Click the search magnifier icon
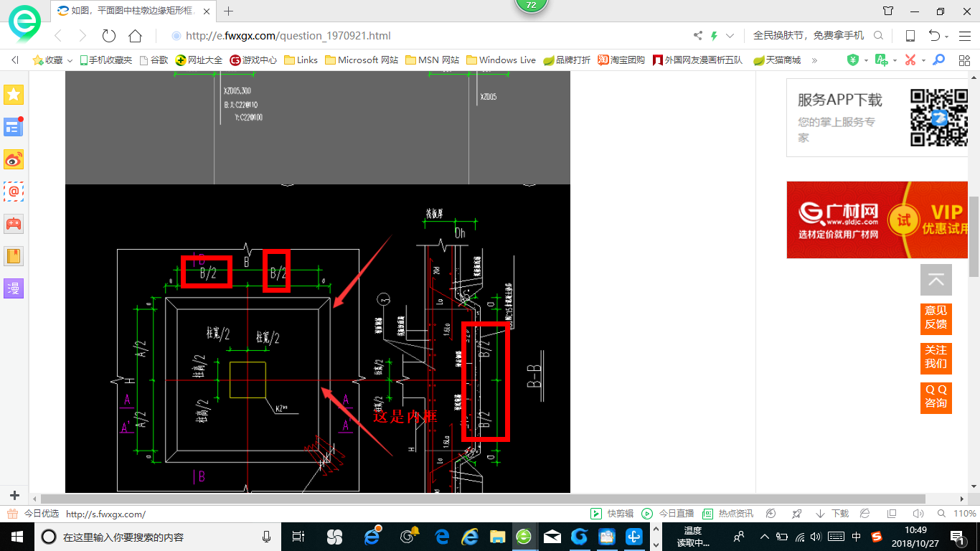Screen dimensions: 980x551 tap(878, 35)
